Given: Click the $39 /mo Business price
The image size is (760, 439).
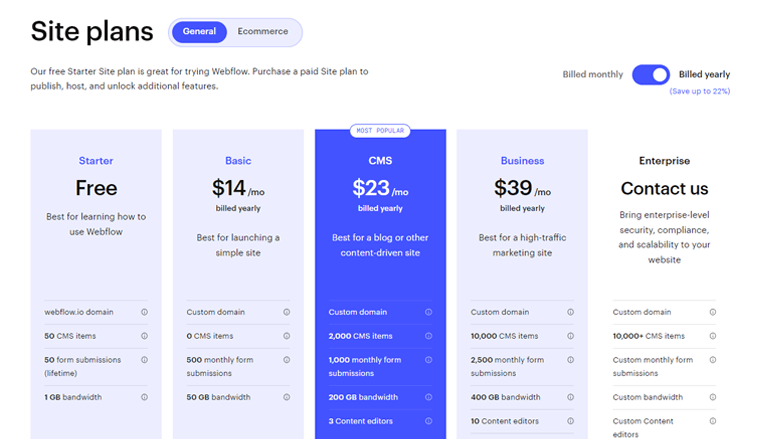Looking at the screenshot, I should coord(522,188).
